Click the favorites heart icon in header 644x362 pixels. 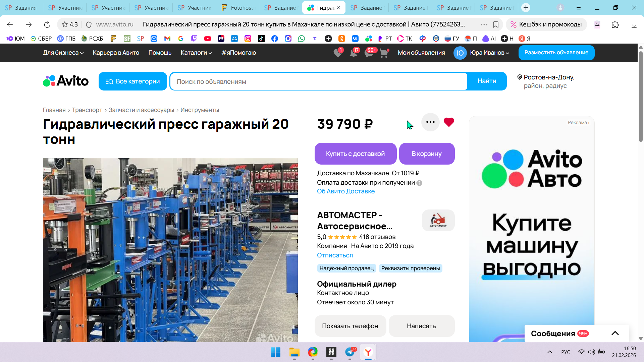(x=338, y=53)
